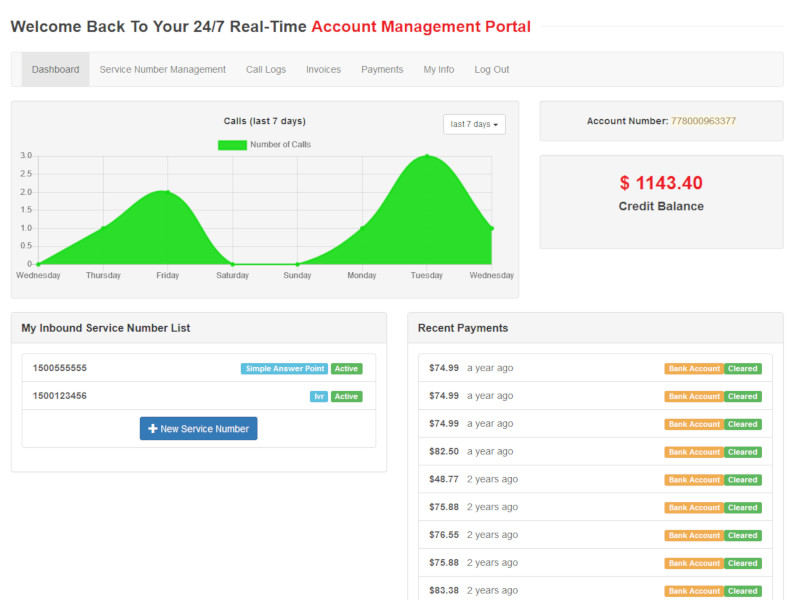The image size is (800, 600).
Task: Click Cleared badge on $76.55 payment
Action: pos(742,536)
